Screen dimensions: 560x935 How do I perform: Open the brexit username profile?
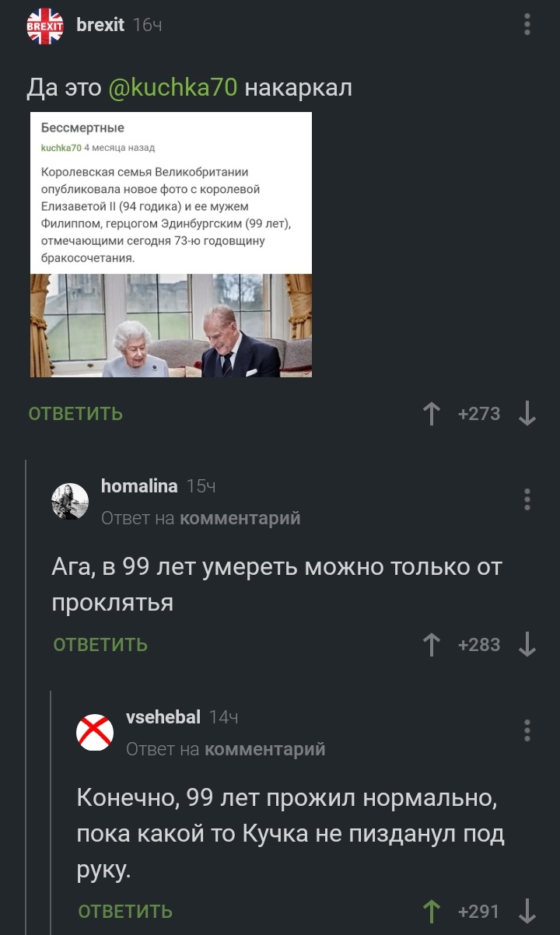point(100,25)
